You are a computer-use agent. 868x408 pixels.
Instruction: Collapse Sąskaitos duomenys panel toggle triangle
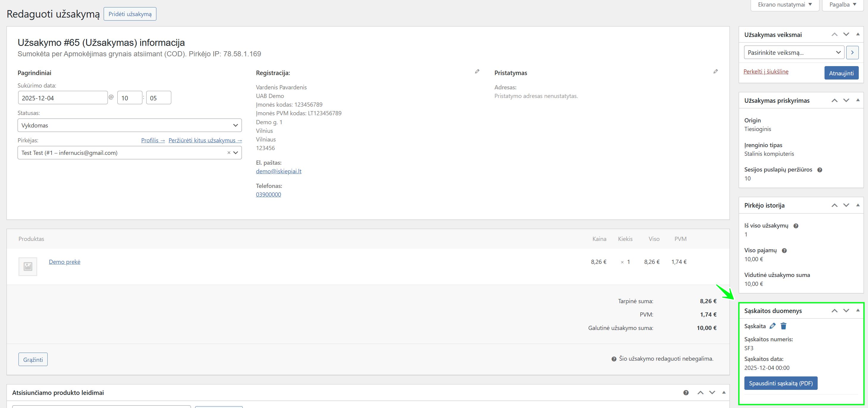(x=858, y=310)
